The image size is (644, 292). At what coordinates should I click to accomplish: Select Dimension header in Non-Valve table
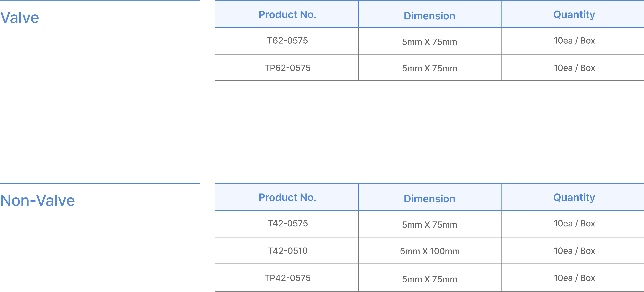tap(429, 199)
